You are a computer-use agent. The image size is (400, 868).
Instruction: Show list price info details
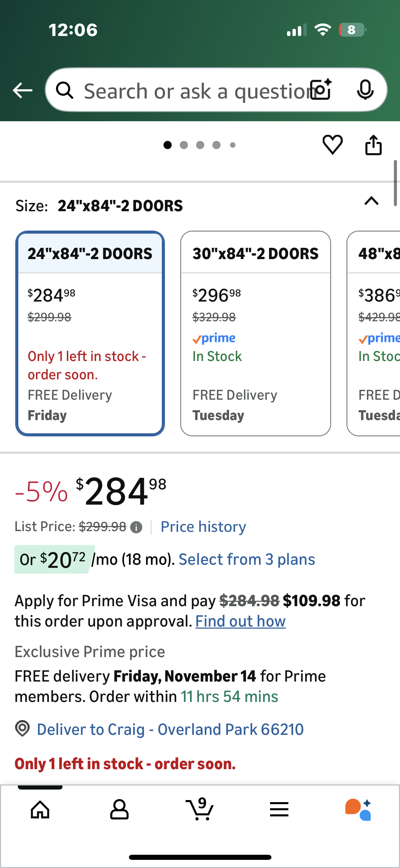tap(136, 527)
